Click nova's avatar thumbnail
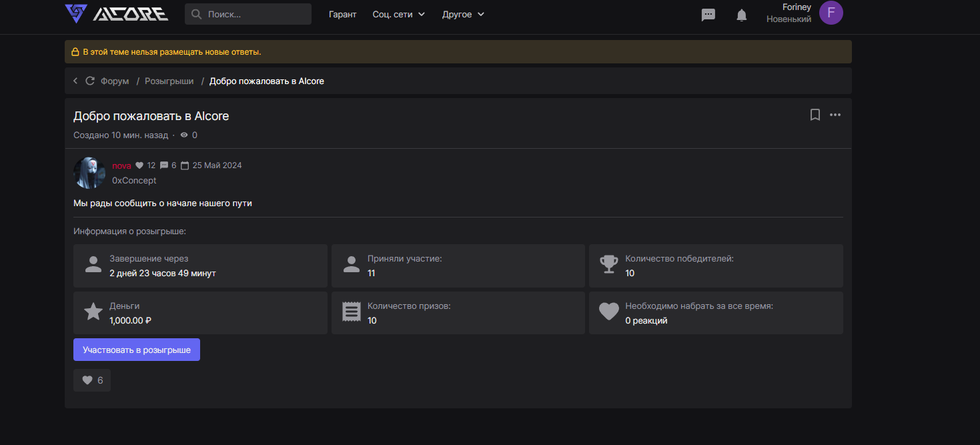This screenshot has height=445, width=980. pos(89,173)
